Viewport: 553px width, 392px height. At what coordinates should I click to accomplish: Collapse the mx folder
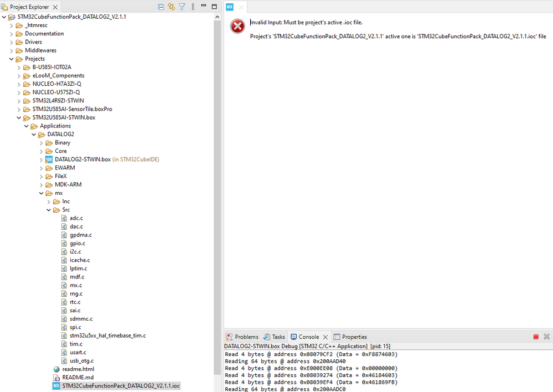point(42,193)
